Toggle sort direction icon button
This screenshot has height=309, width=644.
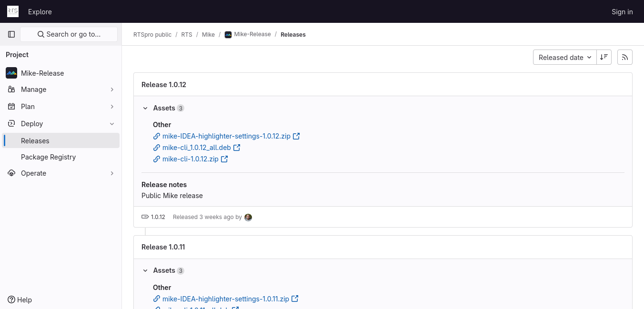point(604,57)
